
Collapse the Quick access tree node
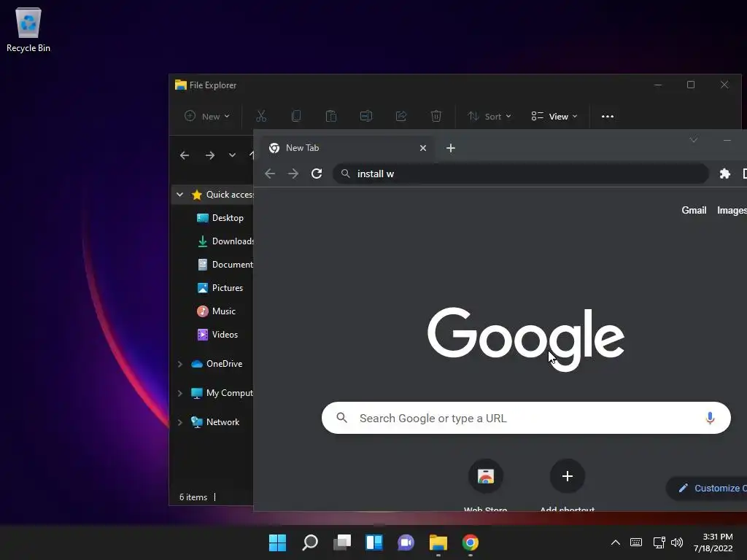[179, 194]
